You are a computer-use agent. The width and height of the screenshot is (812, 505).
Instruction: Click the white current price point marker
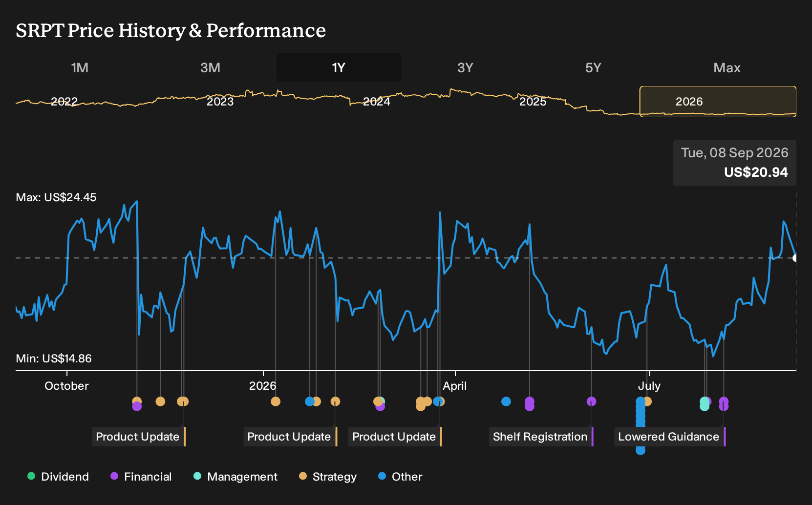click(795, 258)
